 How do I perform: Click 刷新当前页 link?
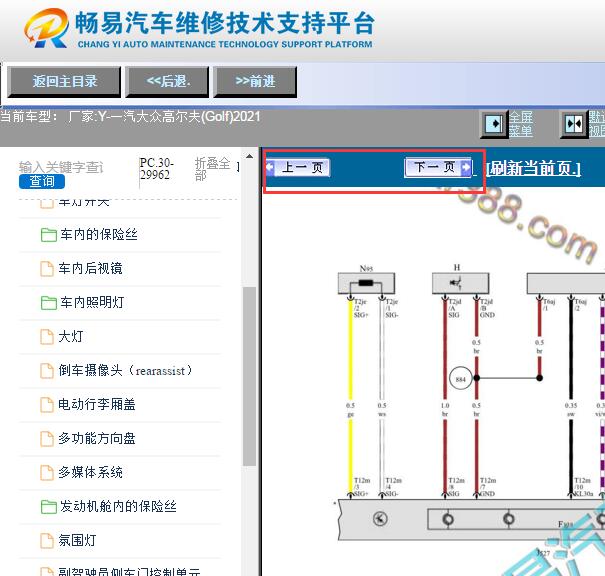point(534,168)
